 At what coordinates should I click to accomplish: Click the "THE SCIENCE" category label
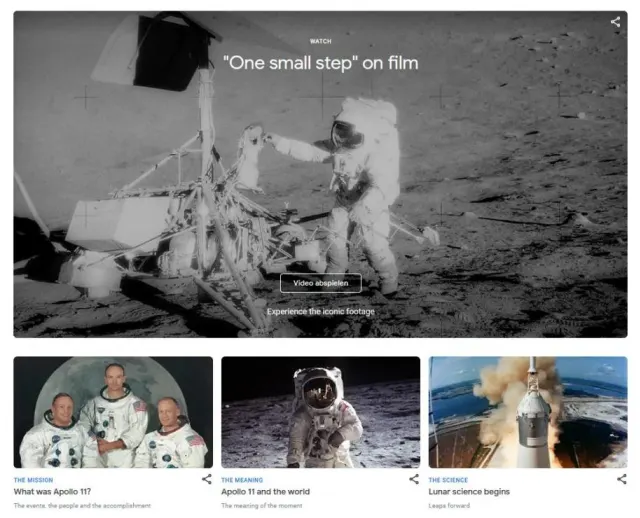[448, 480]
